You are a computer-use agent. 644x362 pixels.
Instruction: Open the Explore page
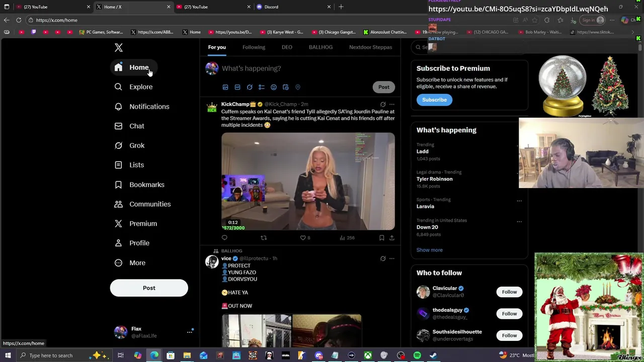[x=134, y=87]
